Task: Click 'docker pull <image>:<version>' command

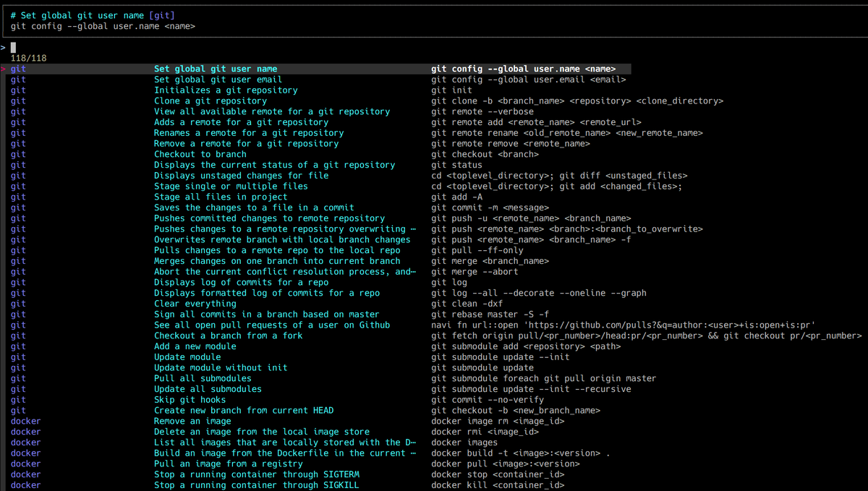Action: coord(506,464)
